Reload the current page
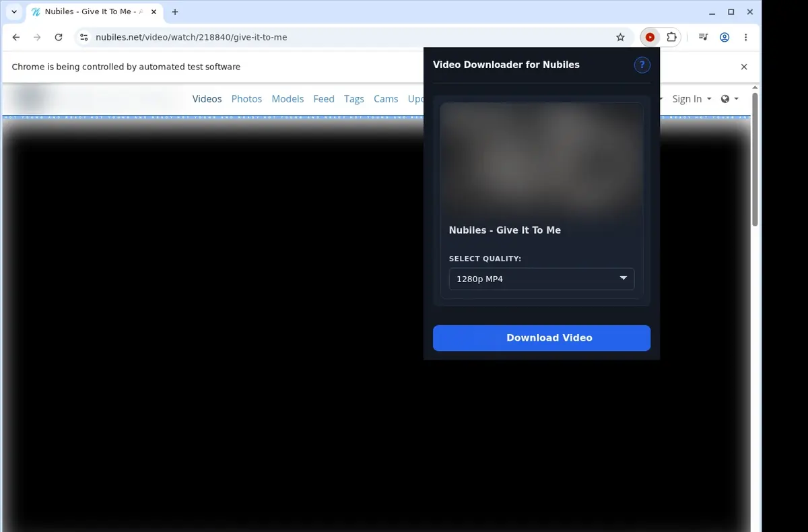 [59, 38]
